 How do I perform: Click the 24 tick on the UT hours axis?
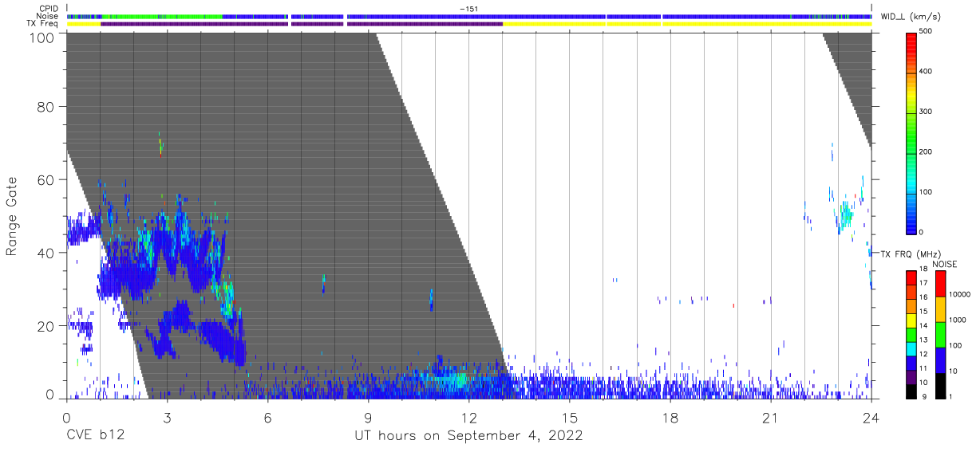pos(871,417)
